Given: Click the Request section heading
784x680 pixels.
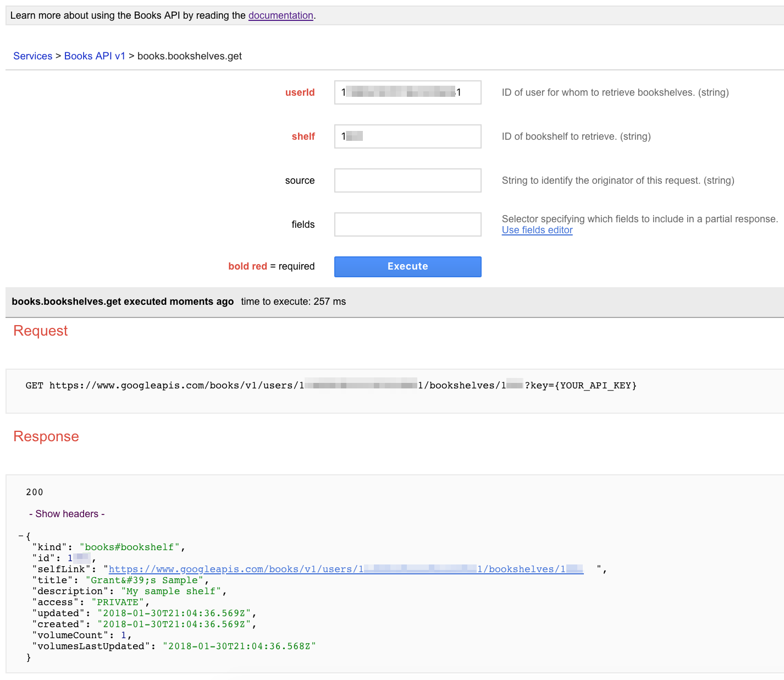Looking at the screenshot, I should point(41,331).
